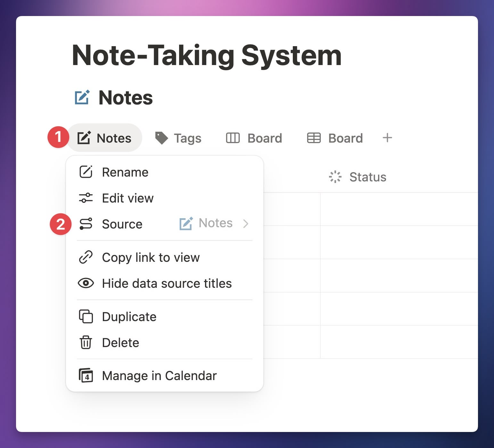This screenshot has height=448, width=494.
Task: Open the Notes source selector
Action: click(206, 223)
